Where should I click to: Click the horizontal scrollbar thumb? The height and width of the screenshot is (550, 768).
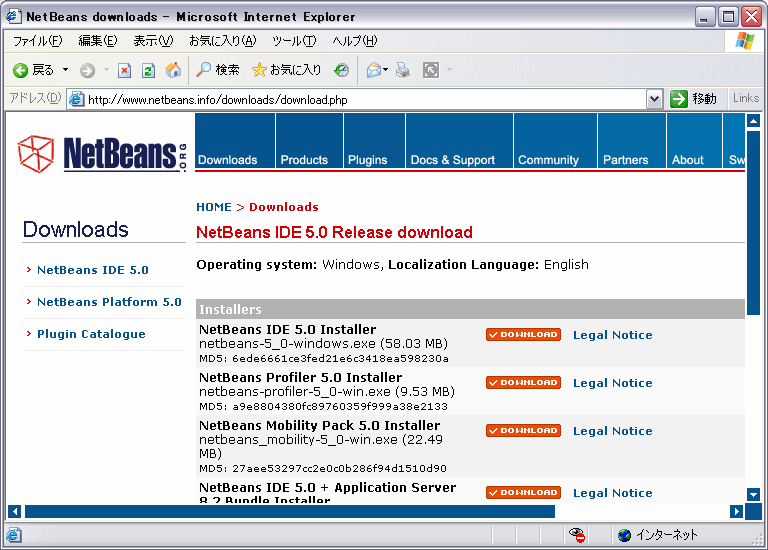coord(290,512)
